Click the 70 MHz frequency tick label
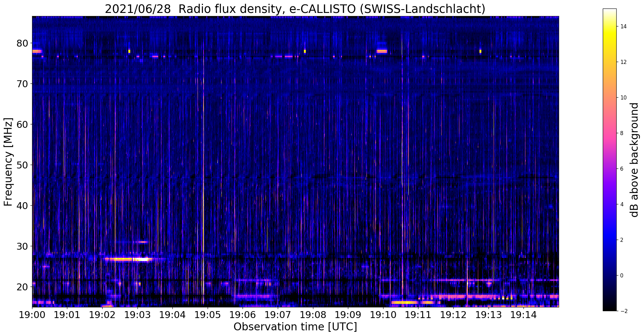Viewport: 644px width, 336px height. (x=22, y=84)
